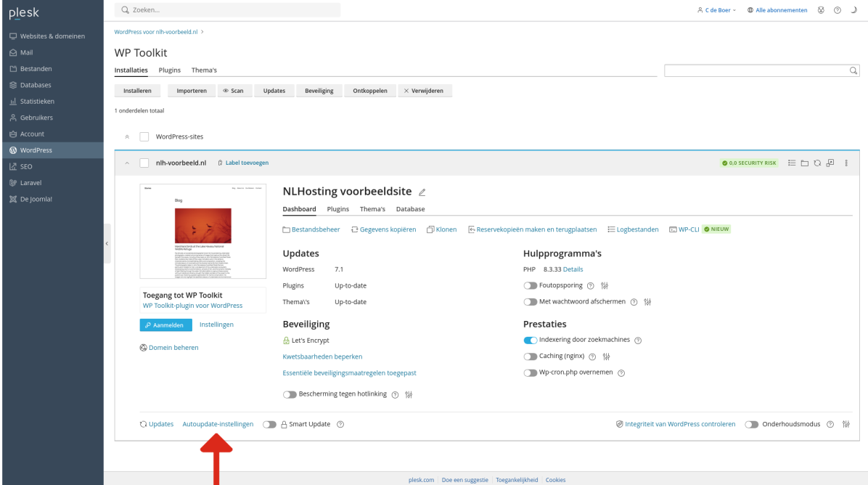The height and width of the screenshot is (485, 868).
Task: Toggle dark mode moon icon
Action: 853,10
